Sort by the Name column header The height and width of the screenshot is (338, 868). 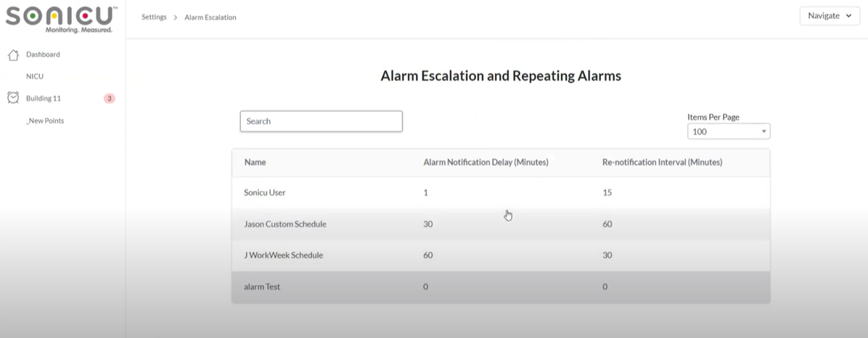(x=255, y=162)
